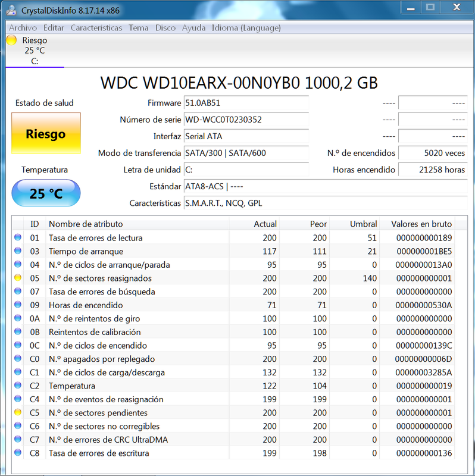Click the Características field S.M.A.R.T., NCQ, GPL
The width and height of the screenshot is (475, 476).
(326, 203)
